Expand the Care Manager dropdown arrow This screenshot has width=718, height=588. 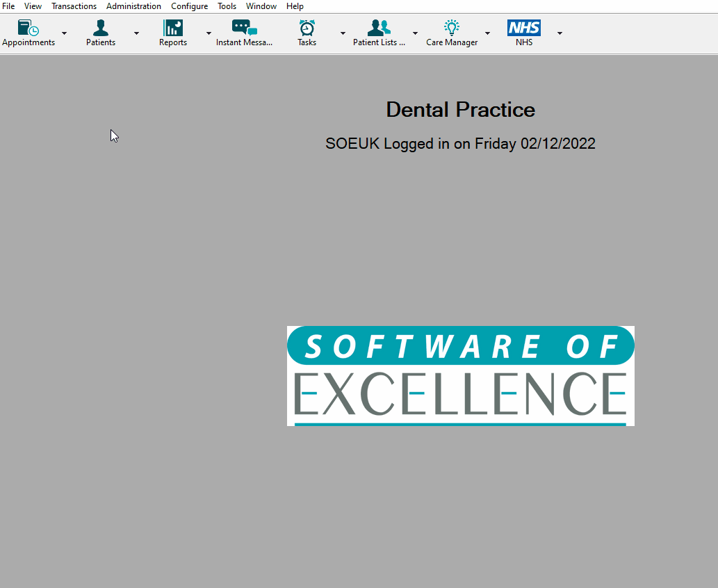point(487,33)
